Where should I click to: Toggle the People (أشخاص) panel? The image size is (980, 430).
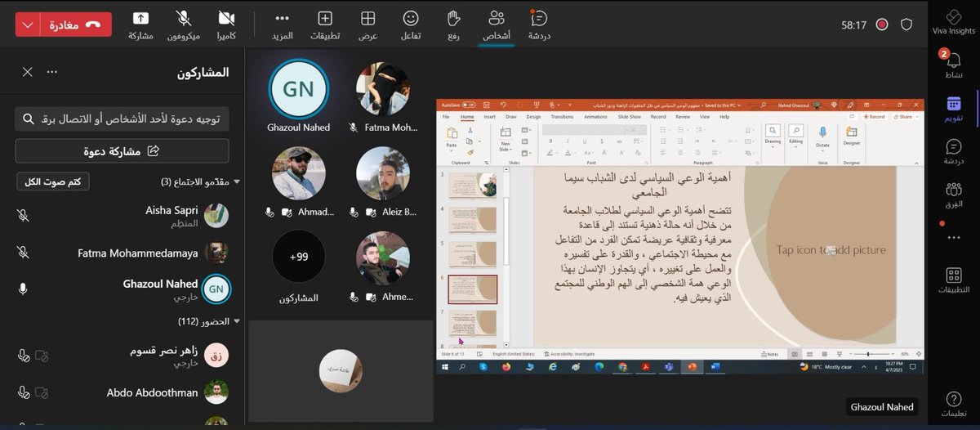496,25
